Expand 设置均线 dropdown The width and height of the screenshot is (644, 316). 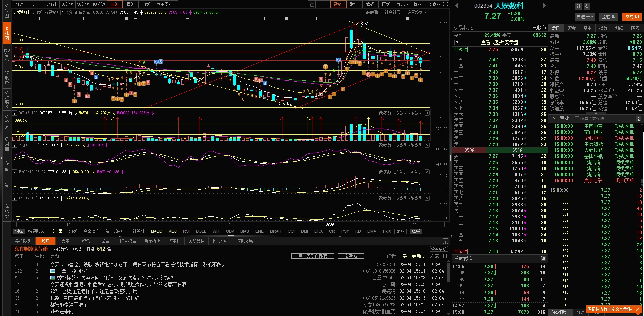(x=417, y=12)
